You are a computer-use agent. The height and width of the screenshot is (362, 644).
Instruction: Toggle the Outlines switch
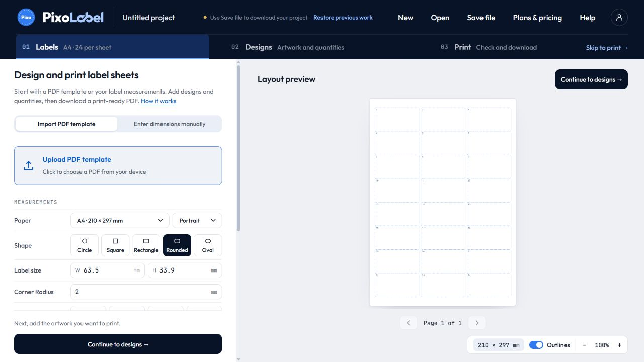(x=536, y=345)
